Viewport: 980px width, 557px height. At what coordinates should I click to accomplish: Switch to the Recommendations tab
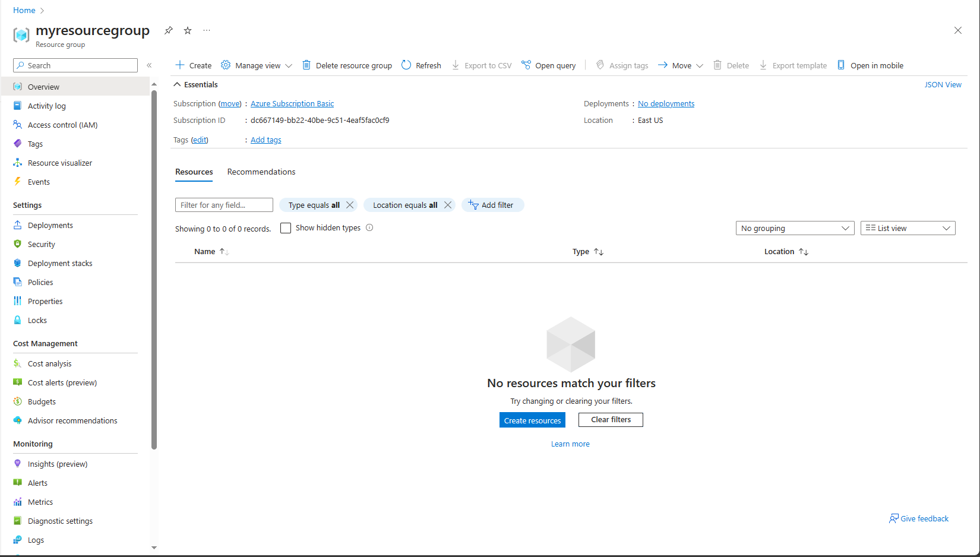(261, 172)
